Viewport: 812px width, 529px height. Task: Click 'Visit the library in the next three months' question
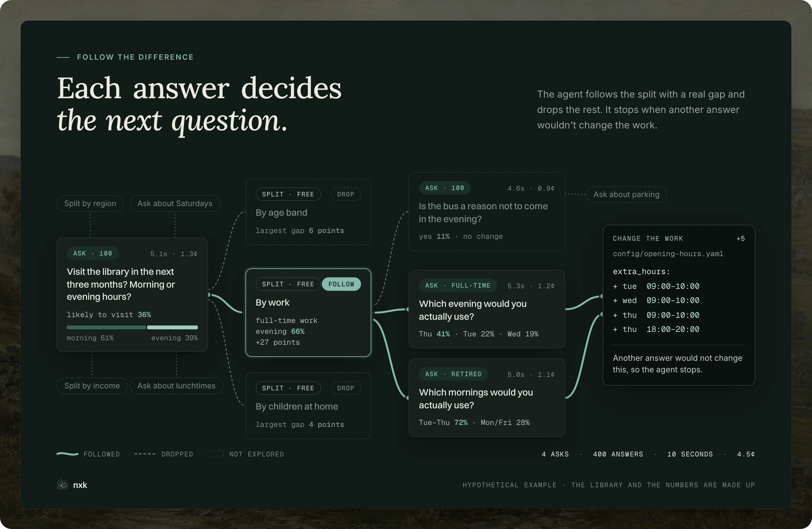pyautogui.click(x=121, y=284)
